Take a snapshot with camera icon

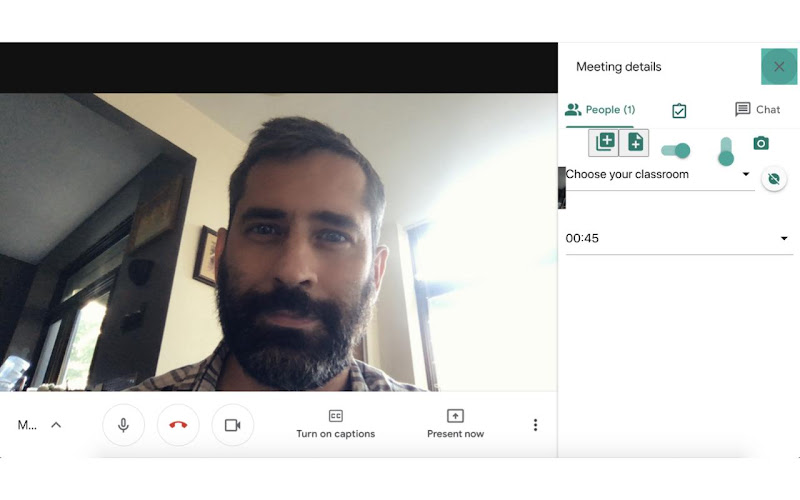761,143
